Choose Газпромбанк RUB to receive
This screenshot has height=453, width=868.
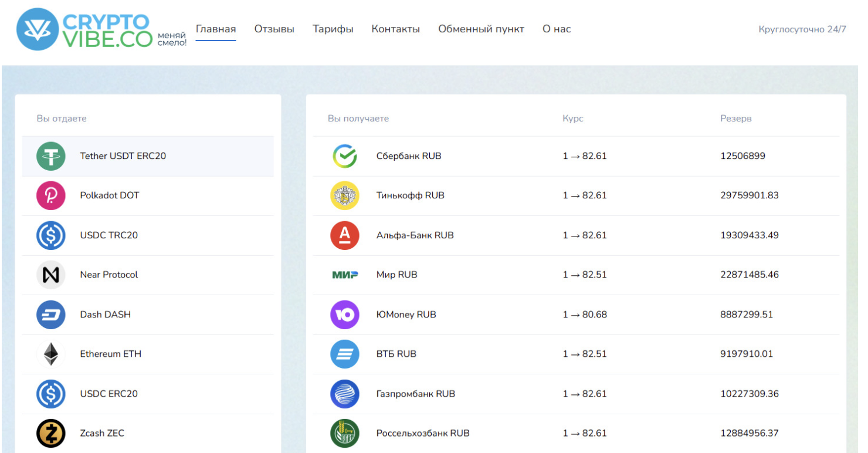[x=416, y=394]
